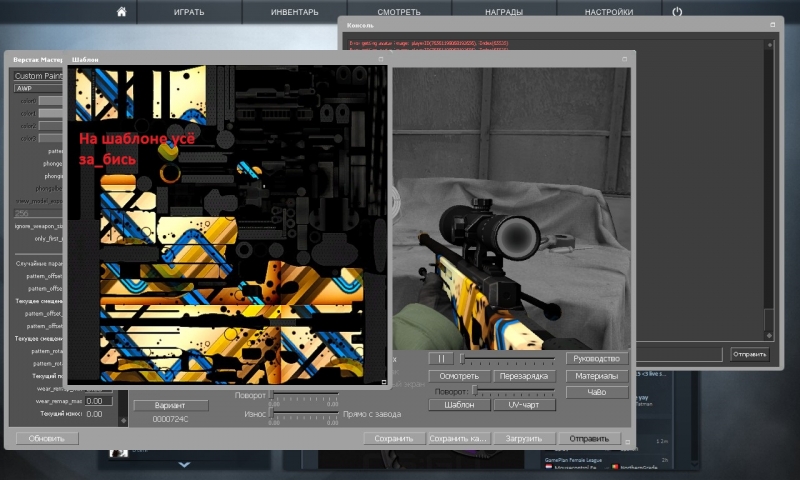Click the workbench Отправить button
The image size is (800, 480).
[x=589, y=438]
